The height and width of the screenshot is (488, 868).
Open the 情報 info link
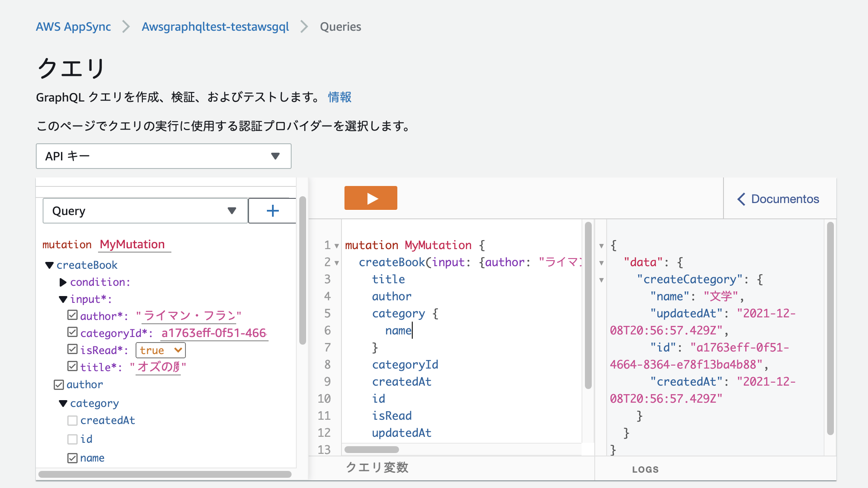tap(340, 97)
